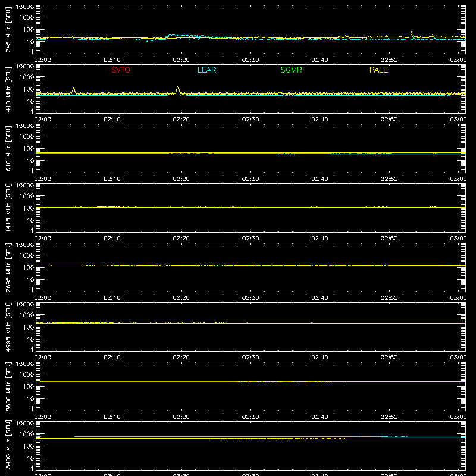Select the 410 MHz [SFU] axis title
Screen dimensions: 476x476
click(x=8, y=89)
